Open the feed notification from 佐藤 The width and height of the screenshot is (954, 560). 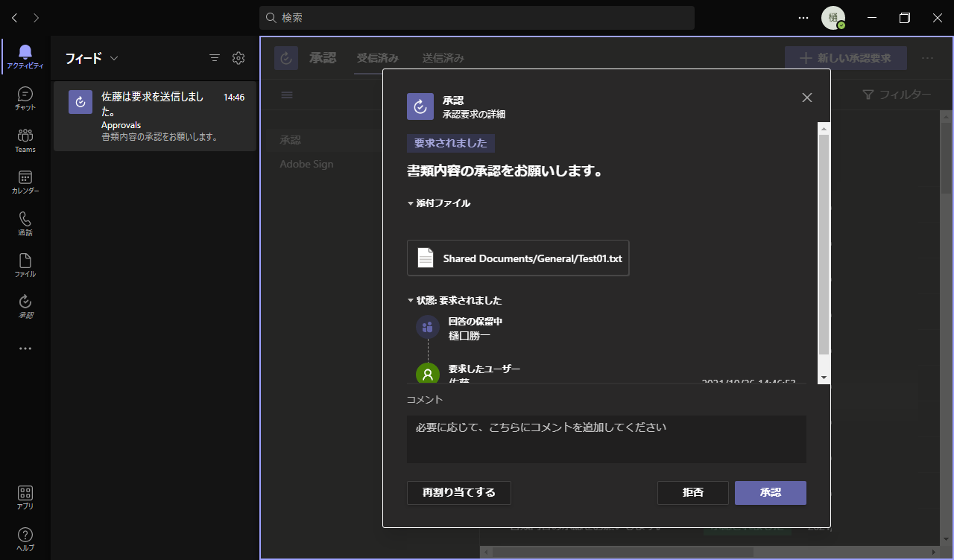155,116
